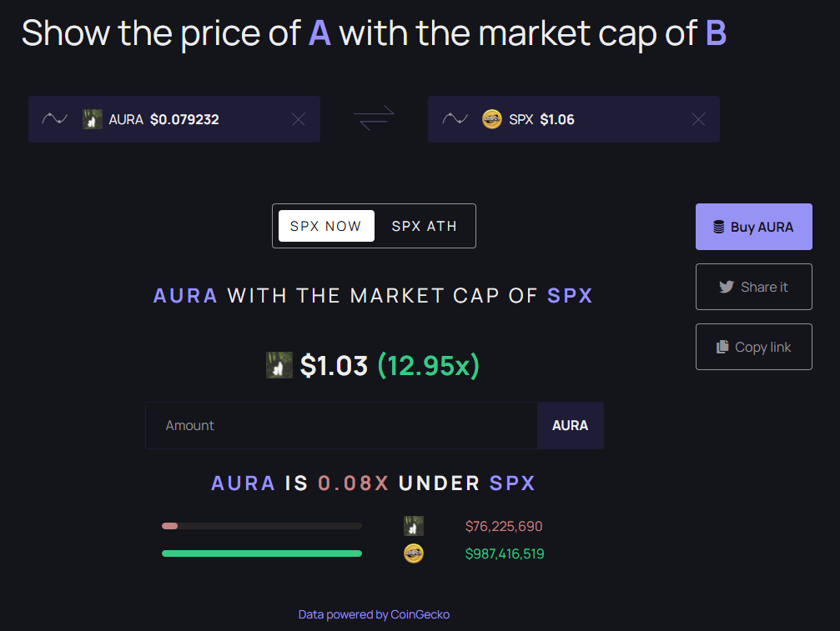The height and width of the screenshot is (631, 840).
Task: Clear the SPX coin B selection
Action: (x=698, y=119)
